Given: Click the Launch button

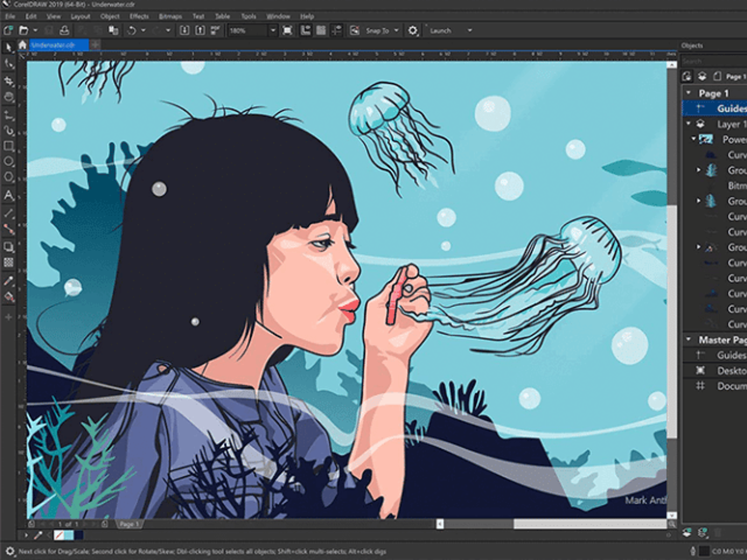Looking at the screenshot, I should [x=440, y=31].
